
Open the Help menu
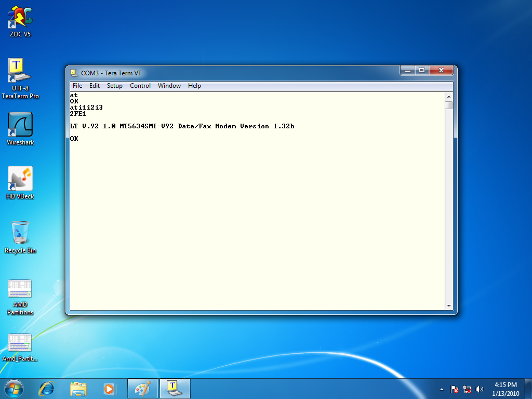[194, 86]
